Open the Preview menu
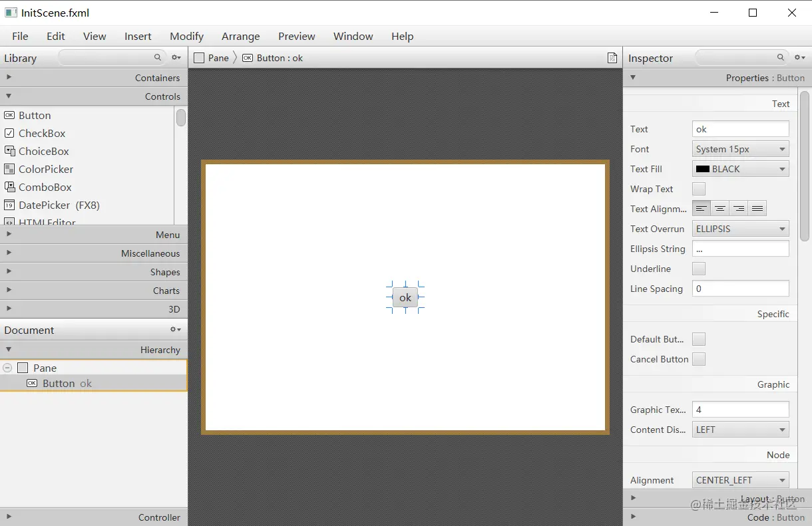The height and width of the screenshot is (526, 812). [x=296, y=37]
